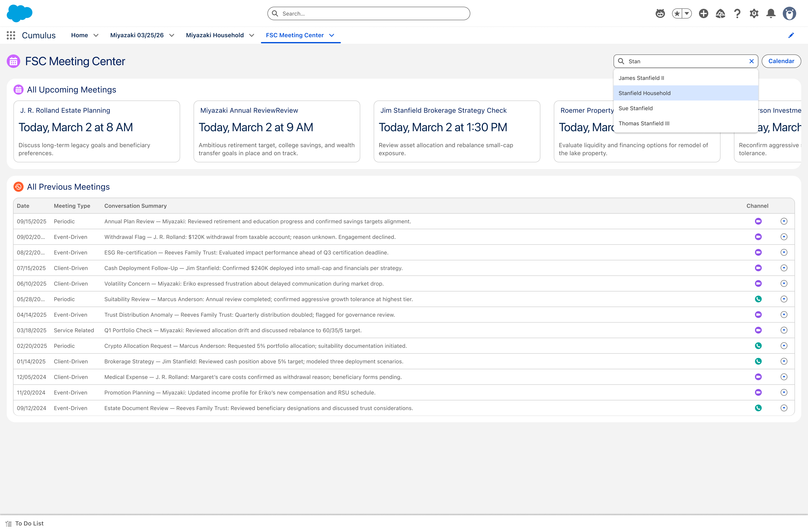
Task: Open row actions for Q1 Portfolio Check row
Action: coord(784,330)
